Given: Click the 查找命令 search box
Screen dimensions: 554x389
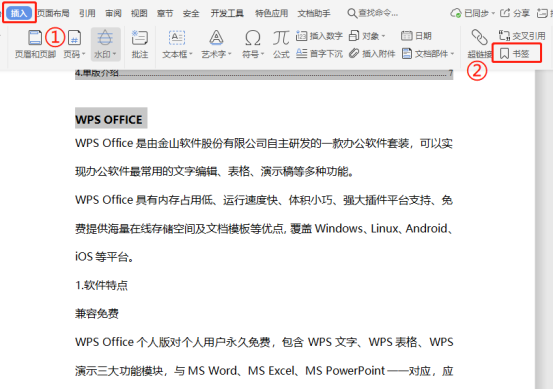Looking at the screenshot, I should (x=373, y=13).
